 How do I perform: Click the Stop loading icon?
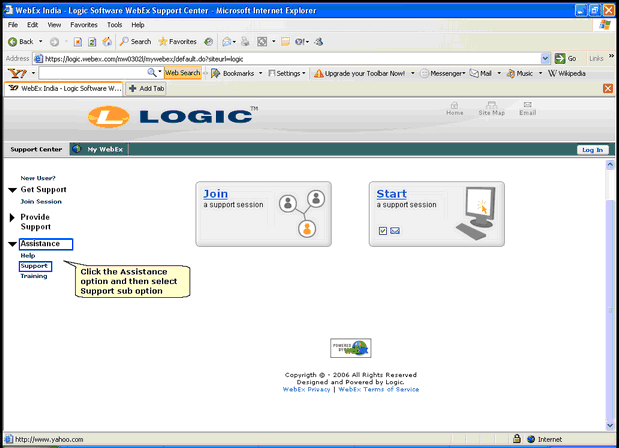[78, 41]
